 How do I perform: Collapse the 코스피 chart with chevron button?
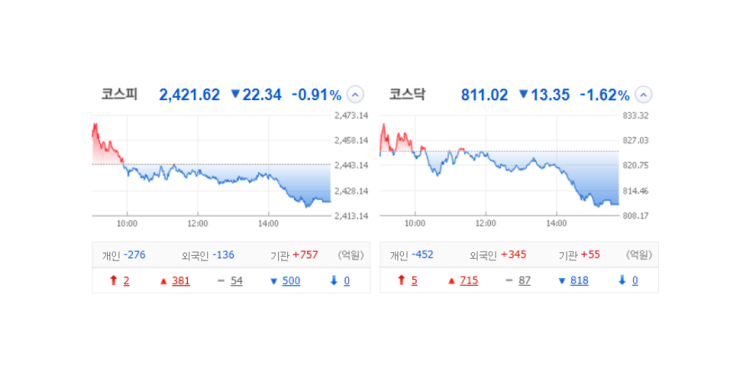click(355, 95)
